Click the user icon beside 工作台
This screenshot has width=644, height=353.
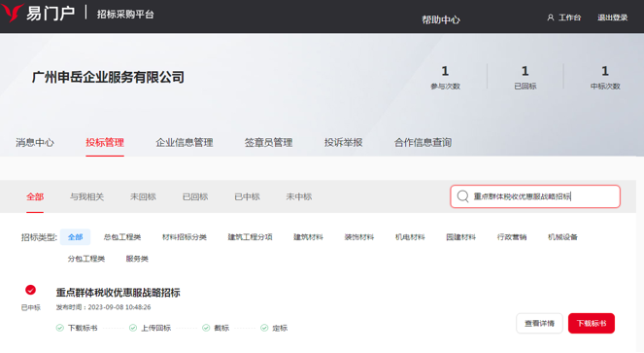[x=551, y=18]
